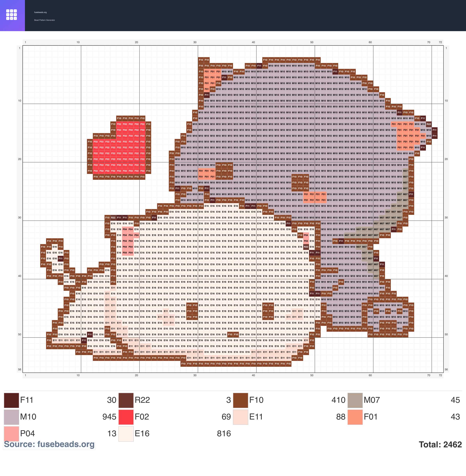Image resolution: width=466 pixels, height=476 pixels.
Task: Select the M07 taupe color swatch
Action: click(355, 400)
